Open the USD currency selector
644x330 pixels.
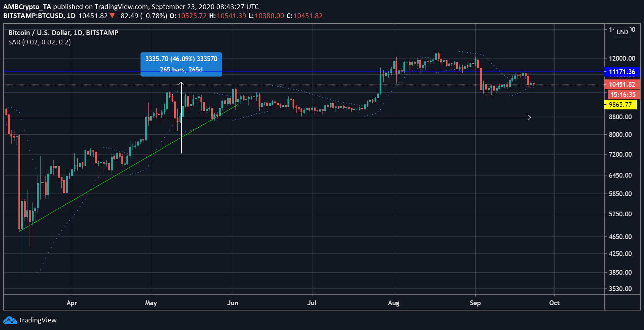[622, 32]
